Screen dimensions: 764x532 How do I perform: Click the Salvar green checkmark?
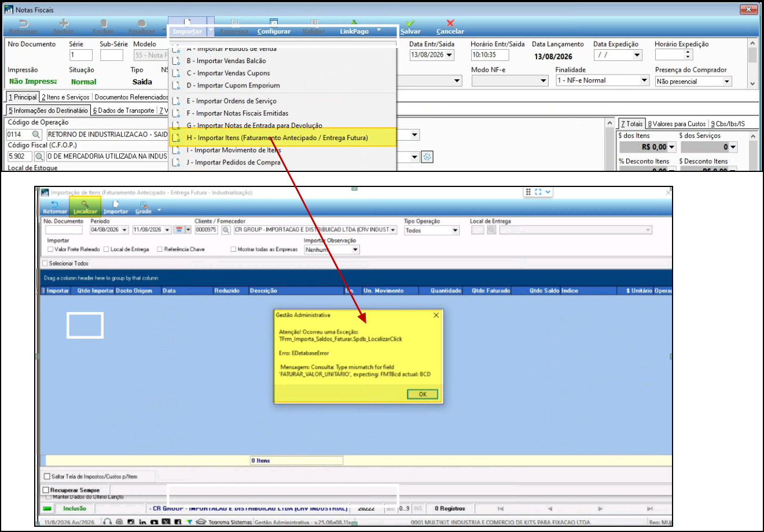tap(410, 24)
